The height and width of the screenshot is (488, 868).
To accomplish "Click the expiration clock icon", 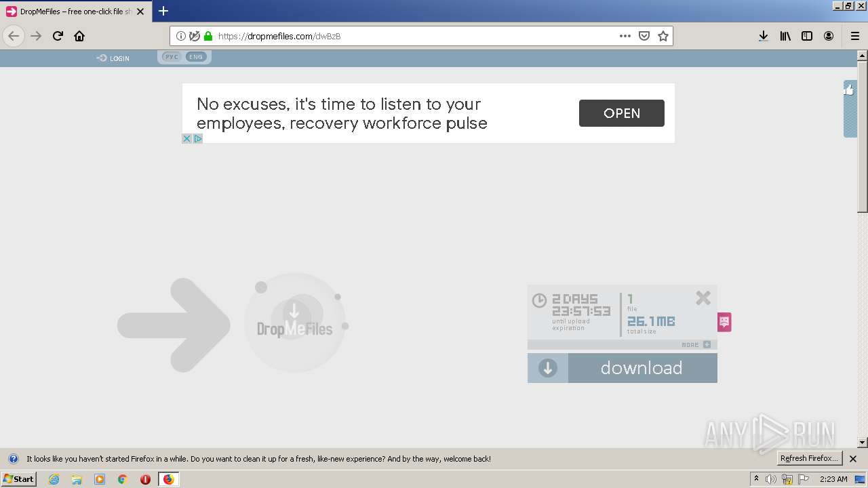I will click(539, 300).
